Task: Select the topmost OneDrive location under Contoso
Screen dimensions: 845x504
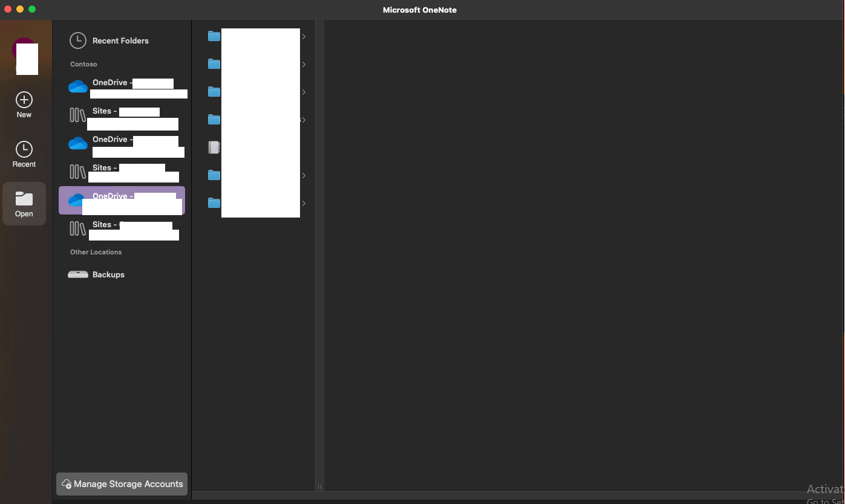Action: 122,87
